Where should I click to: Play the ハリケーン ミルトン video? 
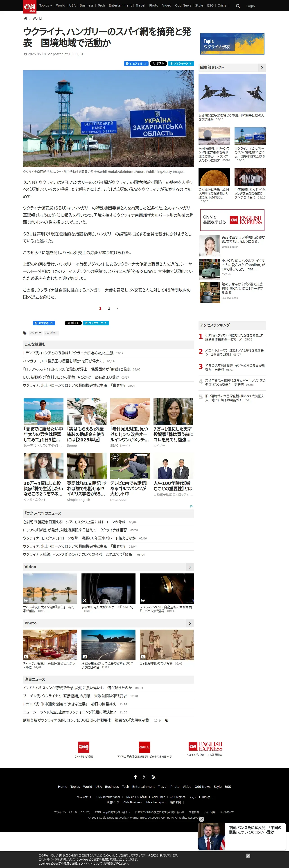click(84, 601)
